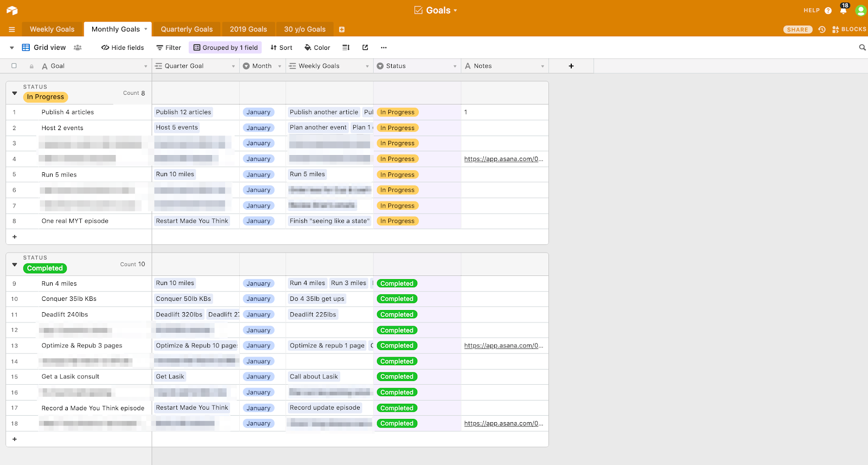The width and height of the screenshot is (868, 465).
Task: Click the Share button
Action: click(797, 29)
